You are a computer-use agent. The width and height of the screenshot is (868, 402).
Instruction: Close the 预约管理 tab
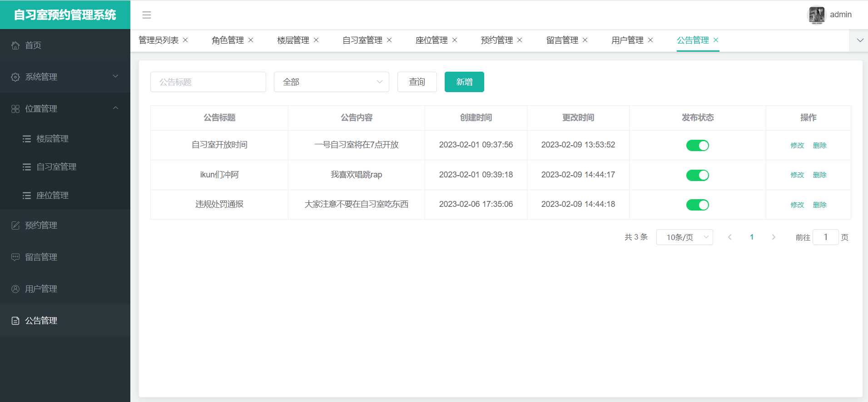pos(520,40)
